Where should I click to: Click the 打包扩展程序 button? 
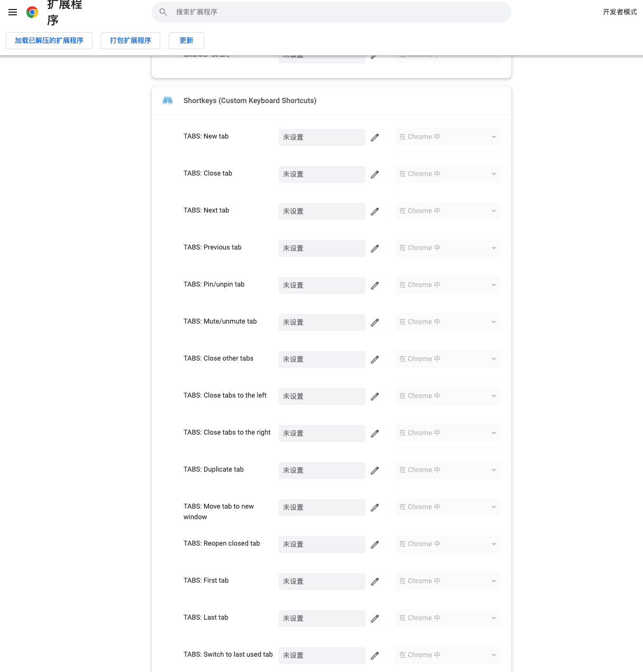point(131,41)
